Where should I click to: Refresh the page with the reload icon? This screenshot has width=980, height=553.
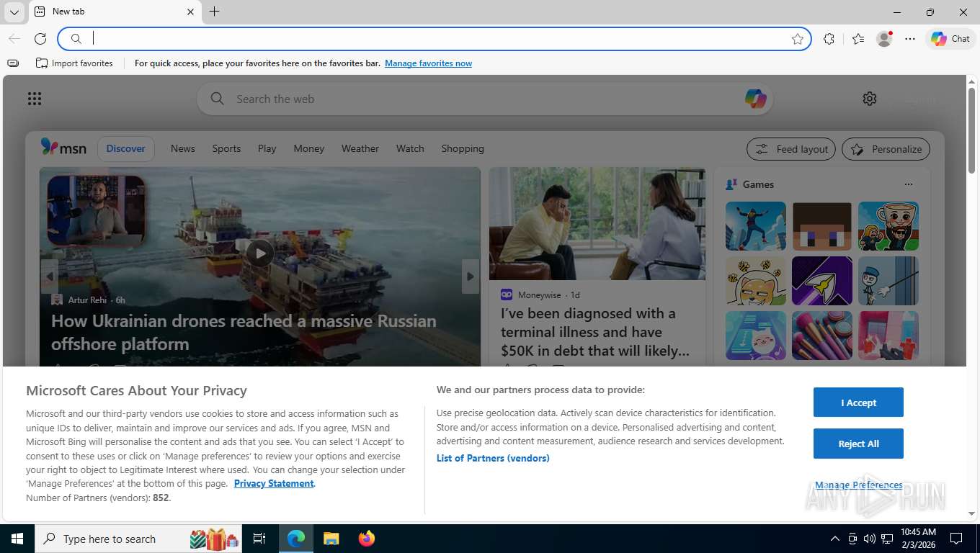[x=40, y=39]
